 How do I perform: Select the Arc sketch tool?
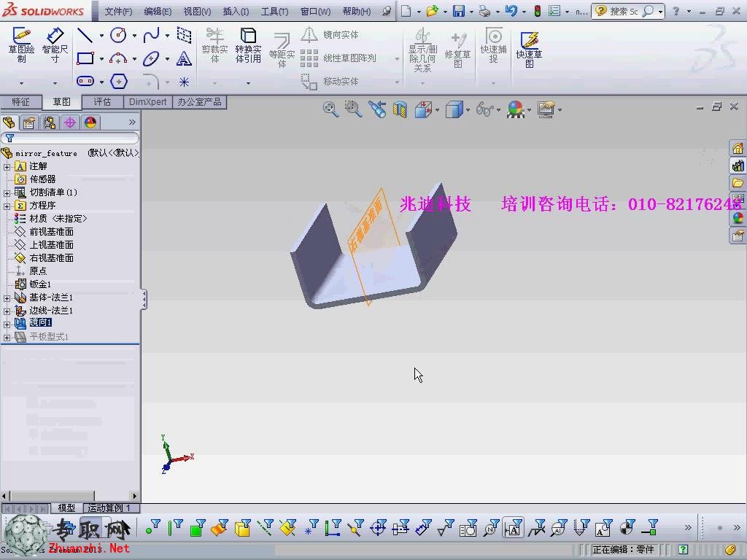(x=118, y=58)
